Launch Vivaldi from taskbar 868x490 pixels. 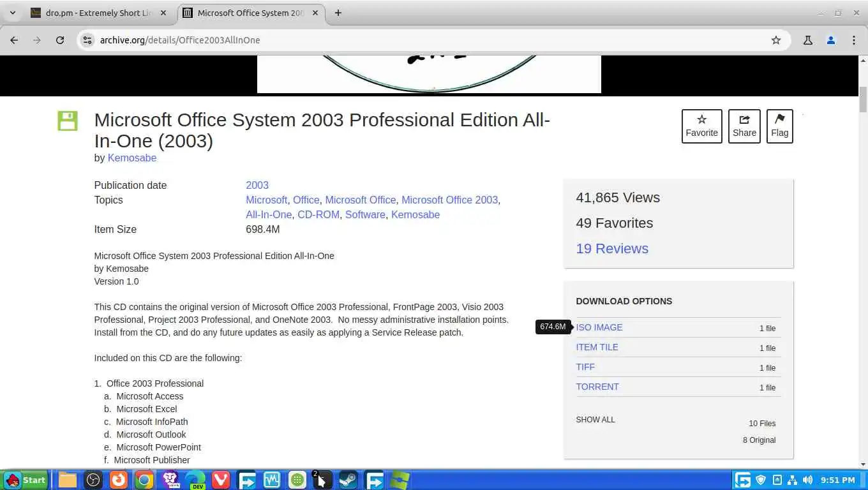(x=221, y=480)
